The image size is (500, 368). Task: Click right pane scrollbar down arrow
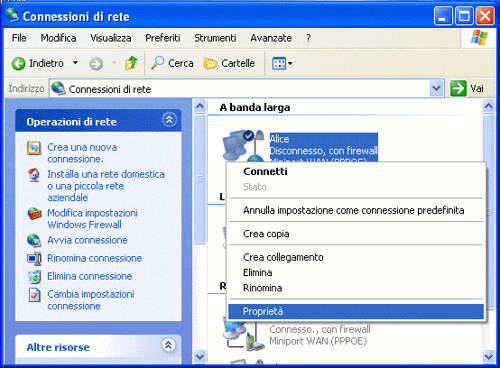click(x=489, y=356)
